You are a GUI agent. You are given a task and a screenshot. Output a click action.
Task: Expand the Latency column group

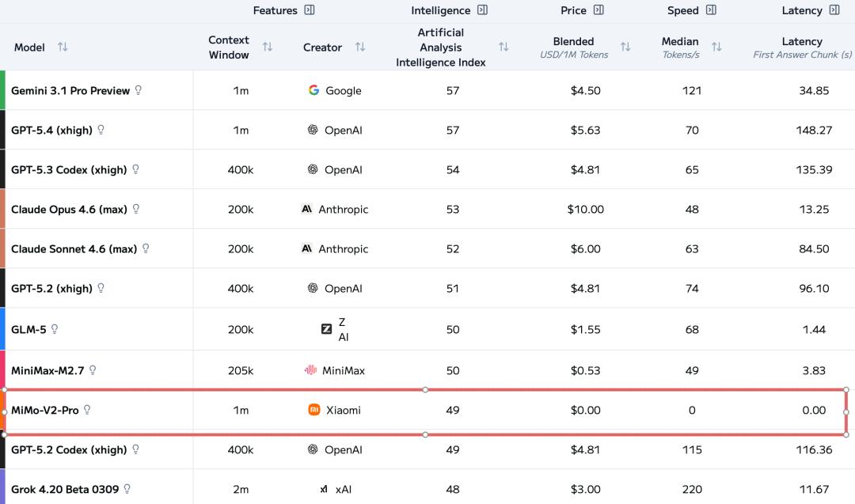(x=834, y=10)
